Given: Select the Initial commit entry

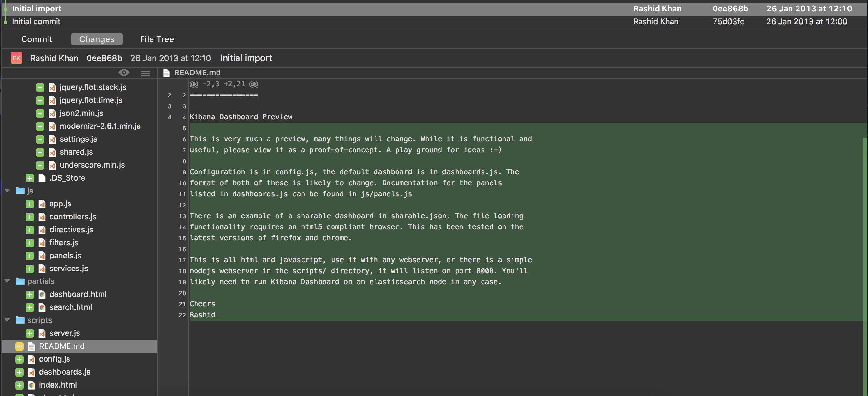Looking at the screenshot, I should click(36, 21).
